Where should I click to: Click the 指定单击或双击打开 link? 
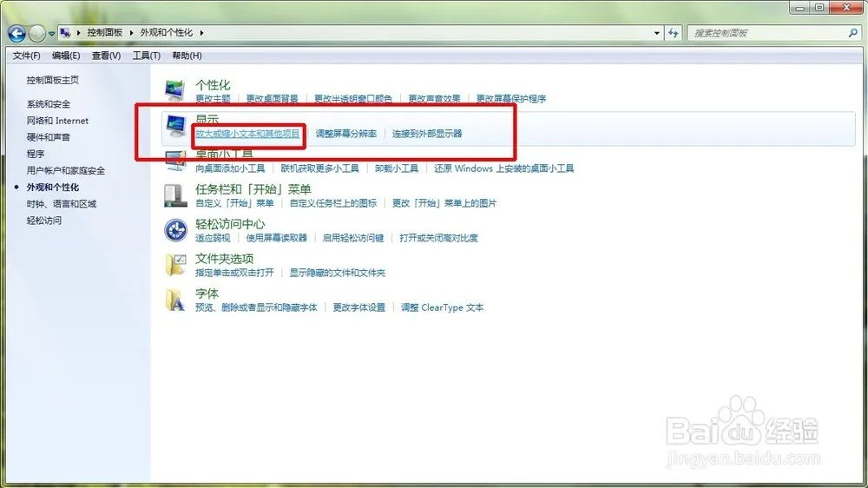pos(234,273)
